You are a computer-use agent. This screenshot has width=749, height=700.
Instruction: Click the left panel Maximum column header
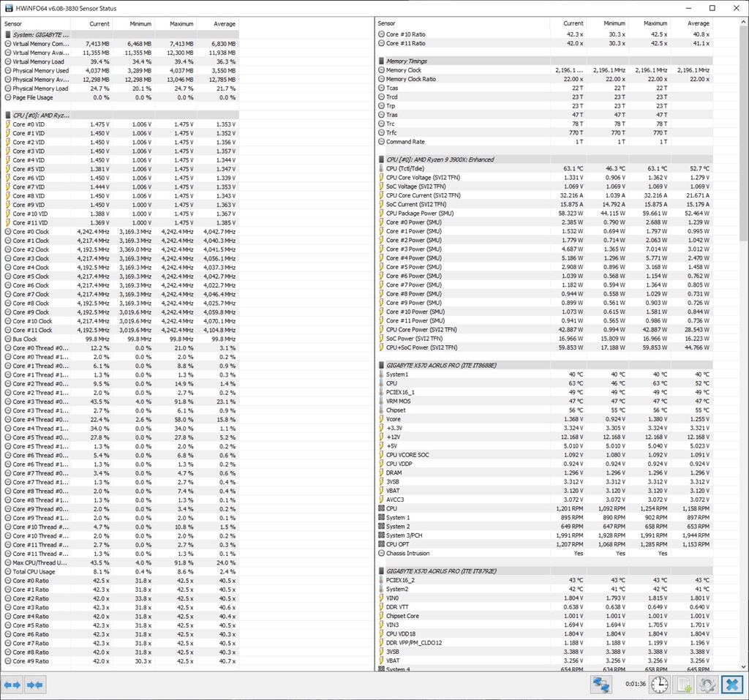(176, 24)
